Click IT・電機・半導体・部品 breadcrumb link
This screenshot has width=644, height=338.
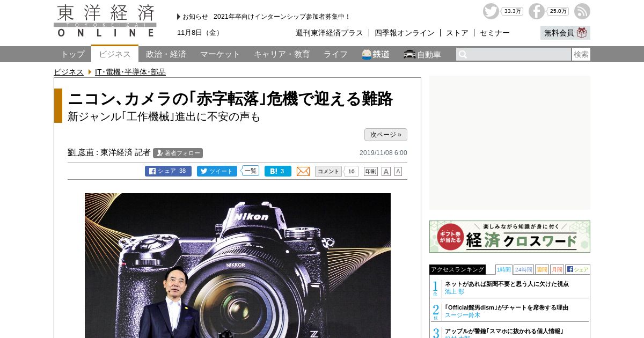point(130,72)
